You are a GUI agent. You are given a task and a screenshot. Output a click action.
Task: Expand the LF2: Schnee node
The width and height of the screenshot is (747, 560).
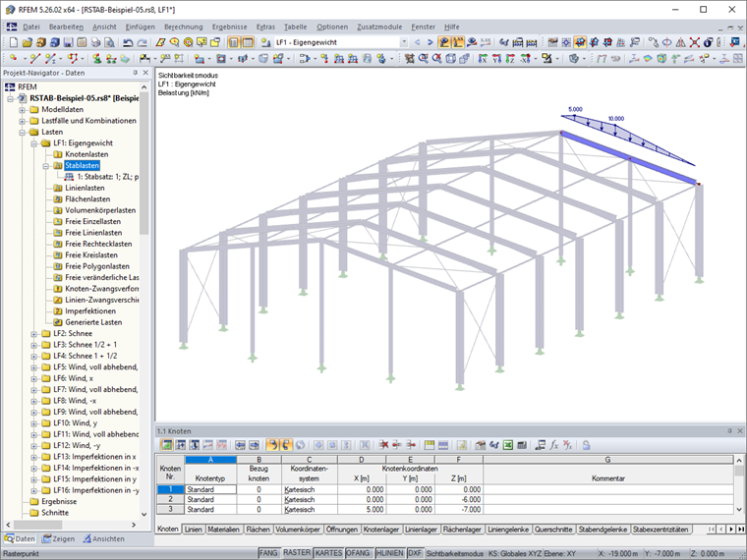pyautogui.click(x=33, y=334)
